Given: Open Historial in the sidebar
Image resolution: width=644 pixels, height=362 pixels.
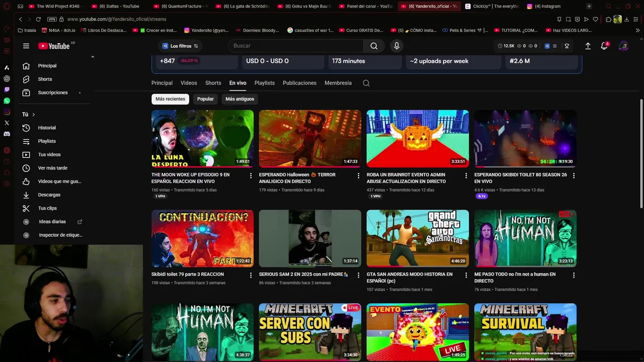Looking at the screenshot, I should 47,128.
